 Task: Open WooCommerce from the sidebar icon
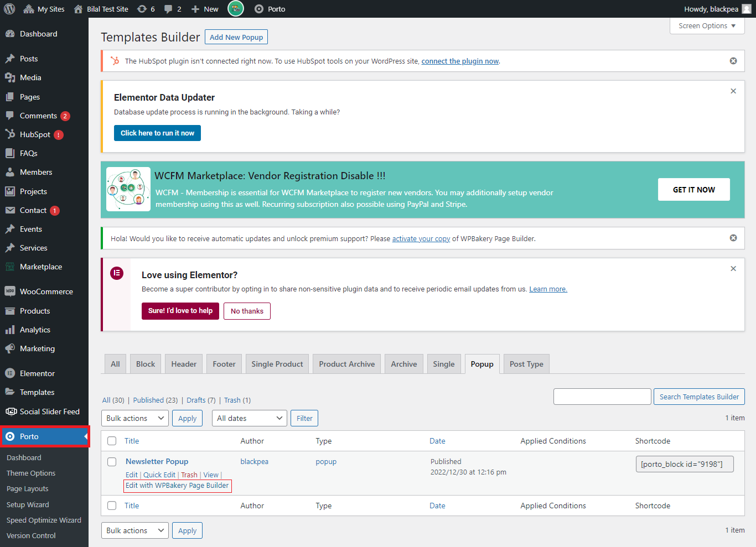point(10,291)
